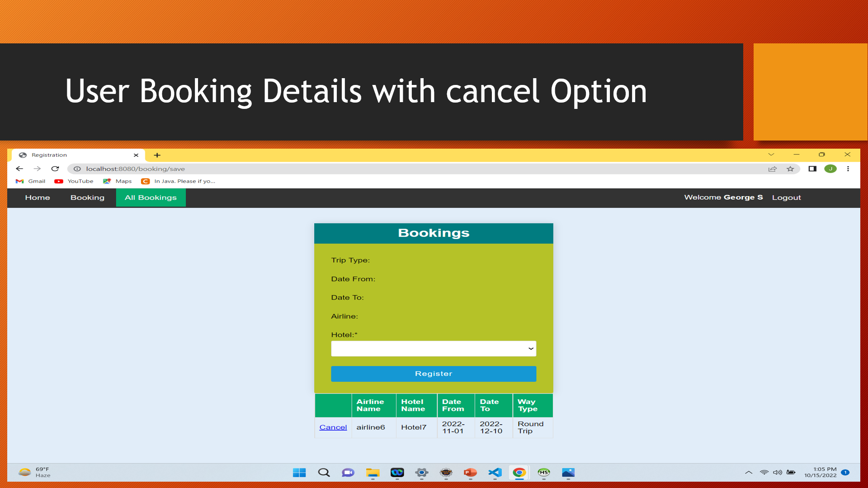Open the Wi-Fi network tray icon
Screen dimensions: 868x488
pyautogui.click(x=764, y=473)
